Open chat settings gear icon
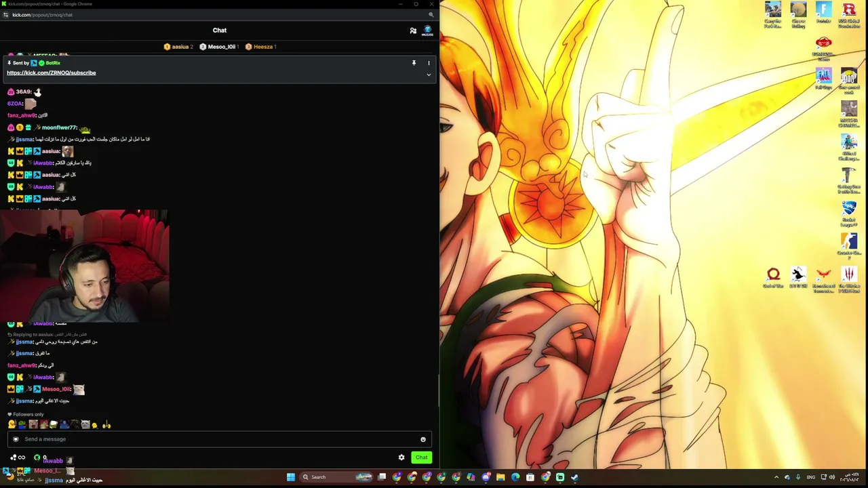Screen dimensions: 868x488 [401, 457]
